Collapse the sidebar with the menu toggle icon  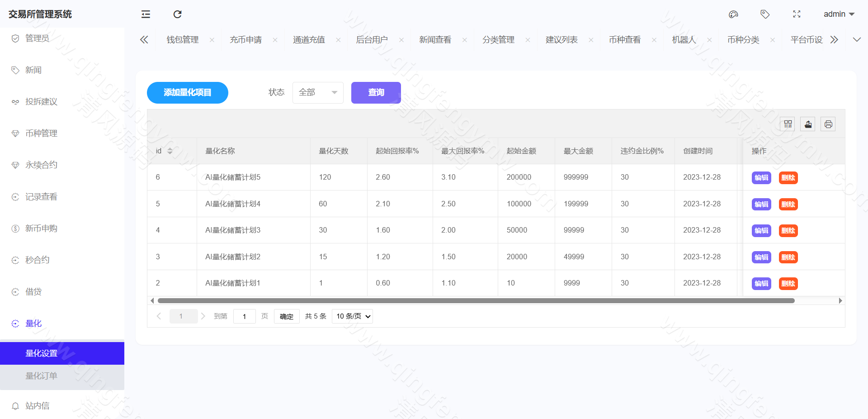145,14
